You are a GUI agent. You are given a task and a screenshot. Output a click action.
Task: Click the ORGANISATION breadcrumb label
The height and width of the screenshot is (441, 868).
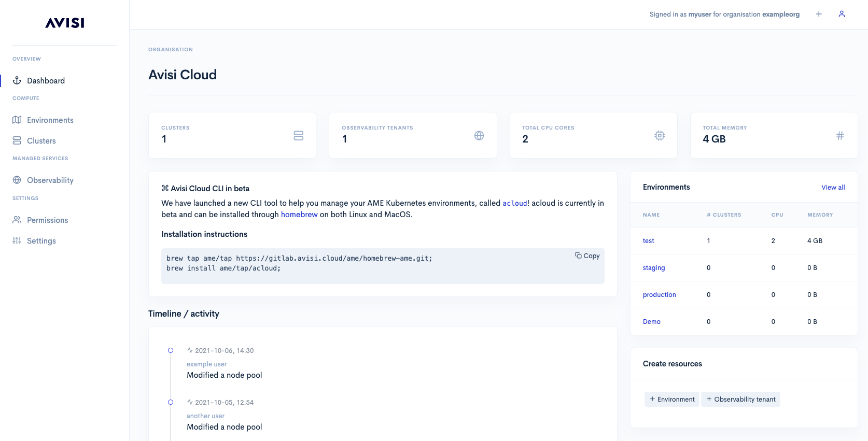pos(171,50)
